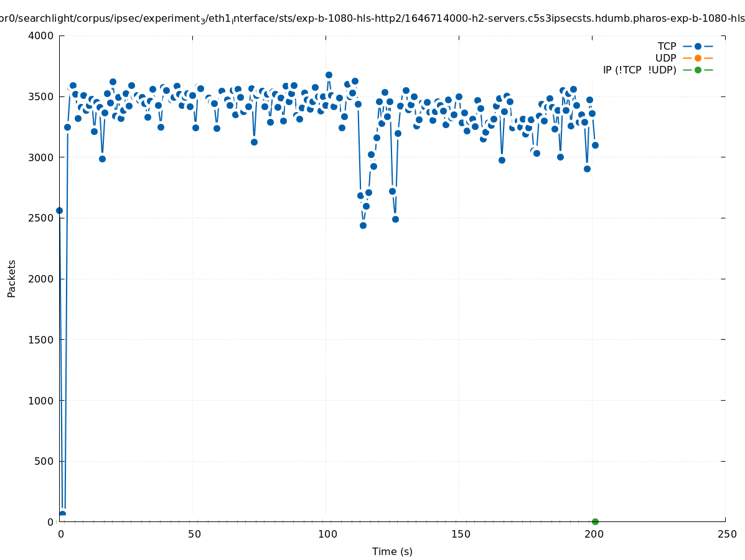Click the 4000 tick label on y-axis

pyautogui.click(x=40, y=35)
